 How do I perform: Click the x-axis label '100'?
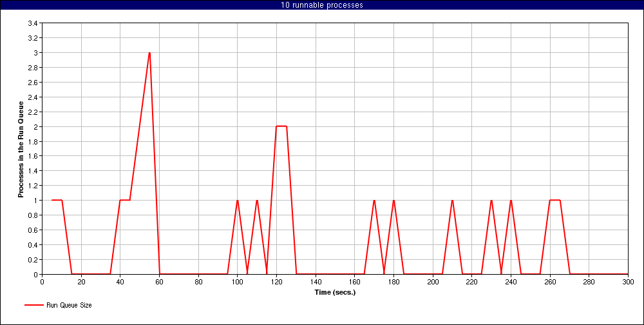(238, 282)
